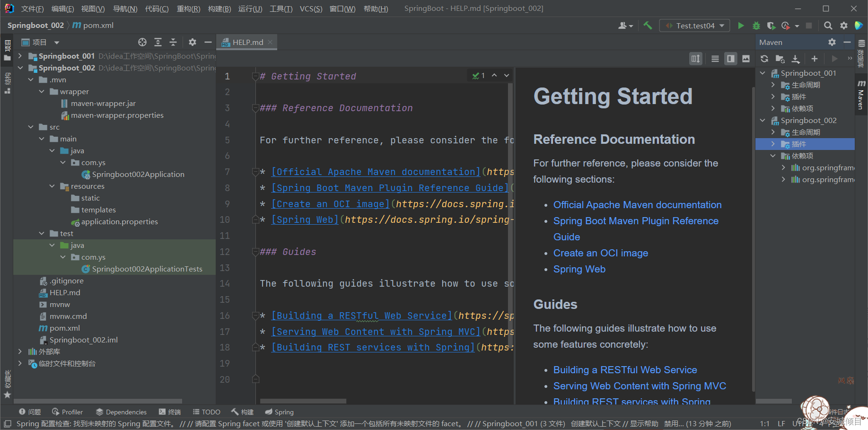Collapse the Springboot_002 project tree

[20, 68]
